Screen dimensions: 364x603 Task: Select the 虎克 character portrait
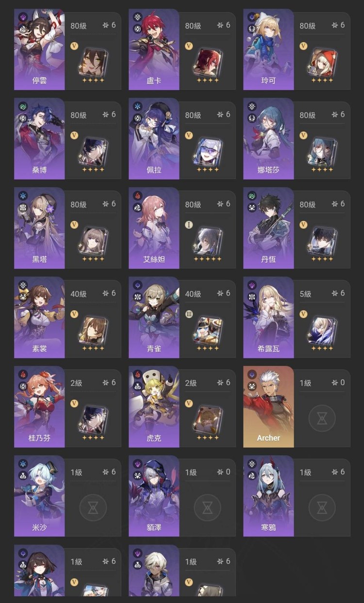coord(154,407)
